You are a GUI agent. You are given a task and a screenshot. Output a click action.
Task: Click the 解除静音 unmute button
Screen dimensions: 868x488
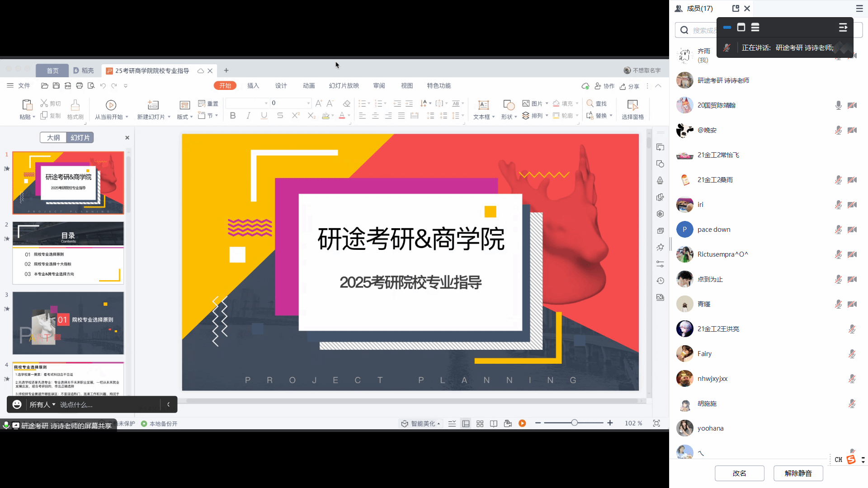(798, 473)
